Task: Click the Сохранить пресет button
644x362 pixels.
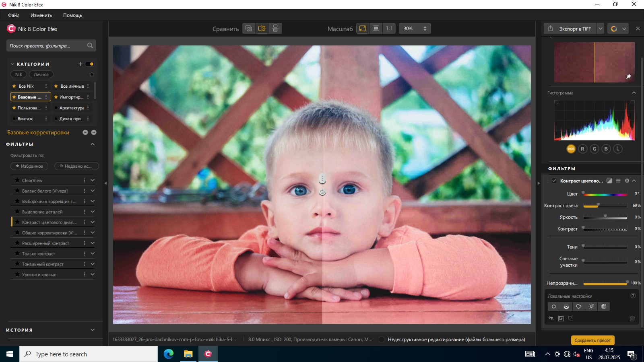Action: [592, 340]
